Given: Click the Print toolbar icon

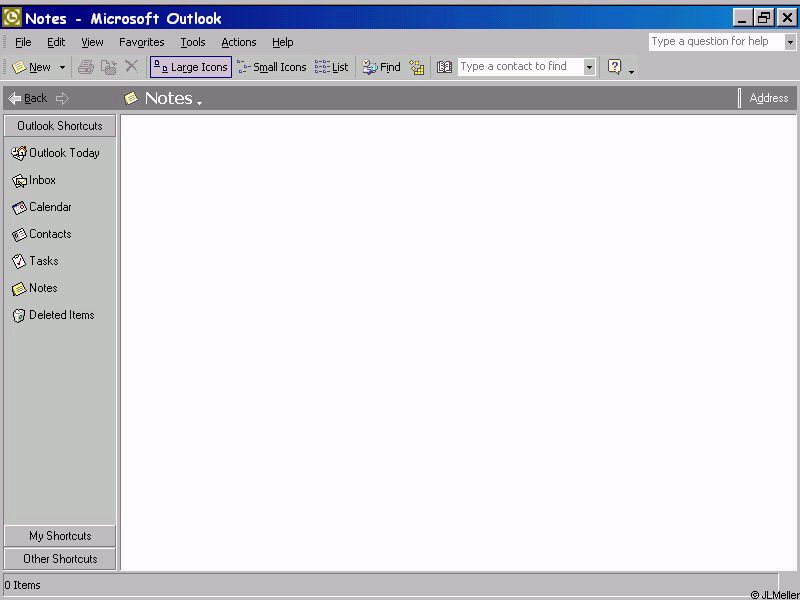Looking at the screenshot, I should (86, 67).
